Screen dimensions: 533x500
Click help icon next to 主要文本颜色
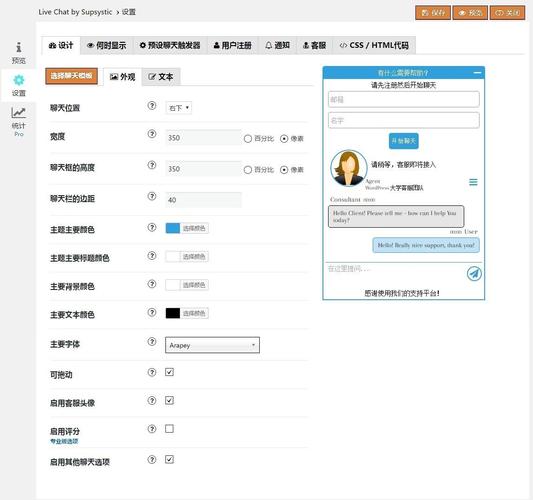152,312
